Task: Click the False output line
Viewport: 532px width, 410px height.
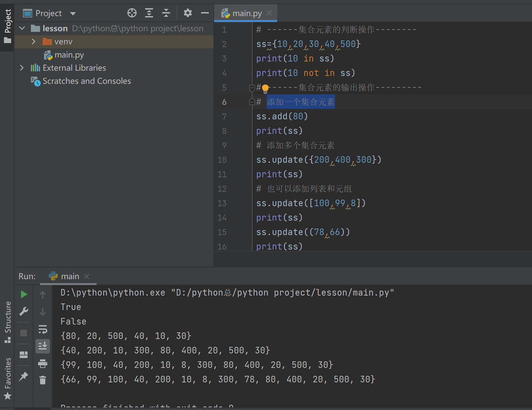Action: (73, 322)
